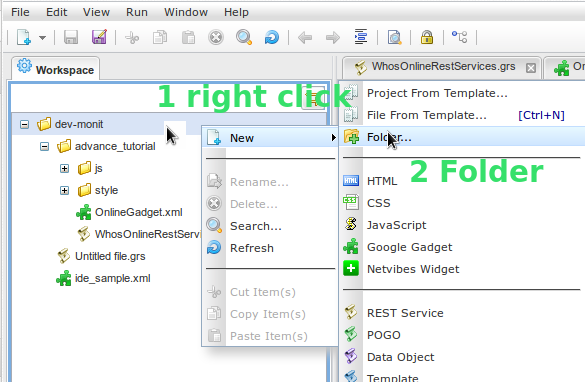Viewport: 585px width, 382px height.
Task: Select the style folder in tree
Action: click(x=98, y=190)
